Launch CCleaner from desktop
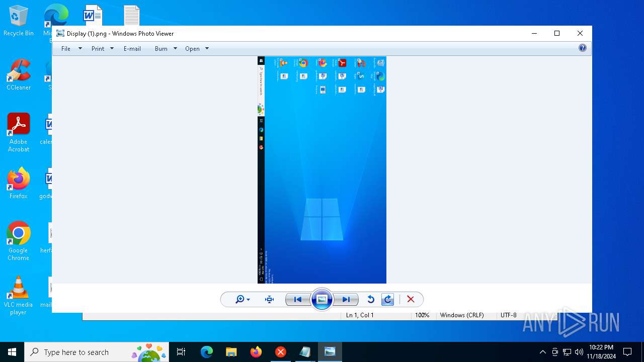Screen dimensions: 644x362 pos(19,75)
